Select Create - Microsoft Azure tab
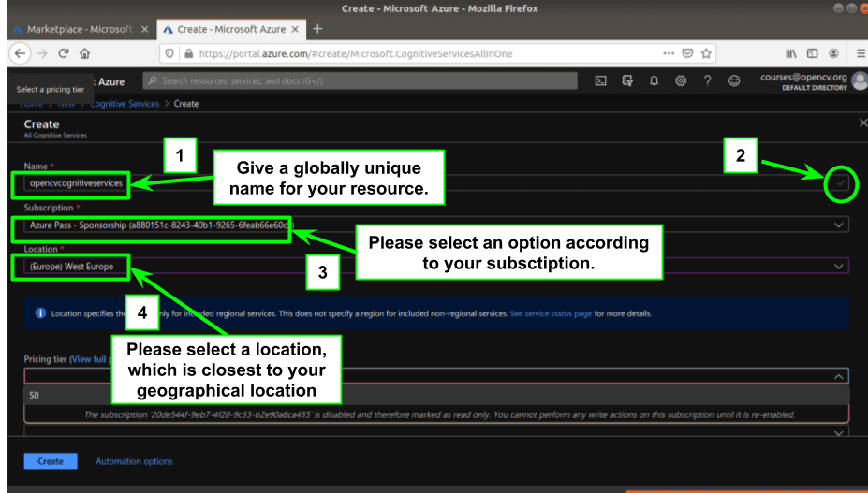The width and height of the screenshot is (868, 493). point(231,29)
